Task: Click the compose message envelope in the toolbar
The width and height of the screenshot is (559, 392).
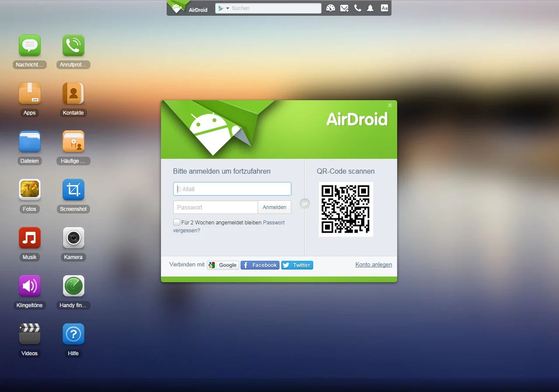Action: tap(344, 8)
